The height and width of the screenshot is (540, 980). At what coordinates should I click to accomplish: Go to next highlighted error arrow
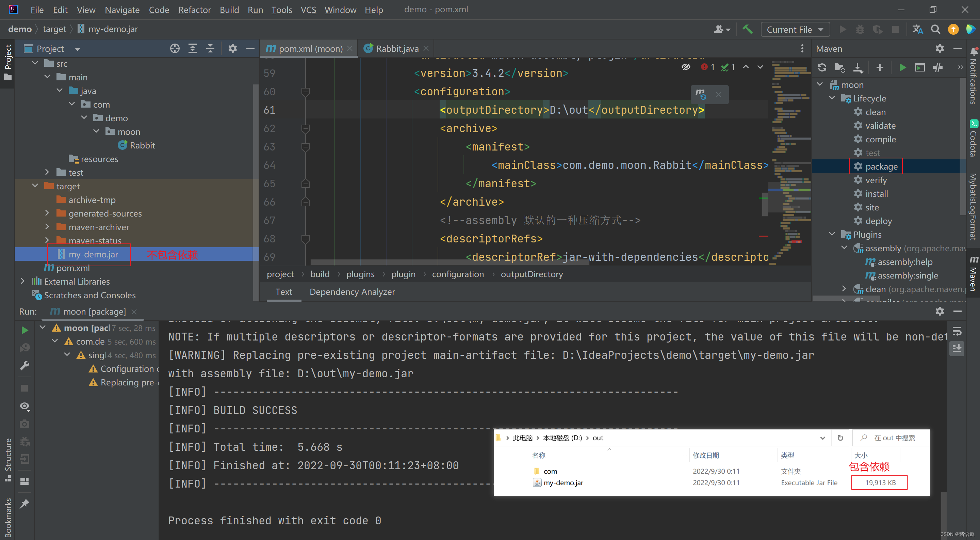pos(760,67)
